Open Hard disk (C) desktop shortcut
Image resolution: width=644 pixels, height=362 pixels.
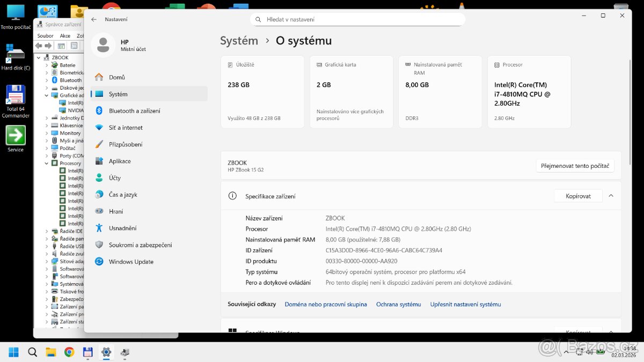point(16,57)
